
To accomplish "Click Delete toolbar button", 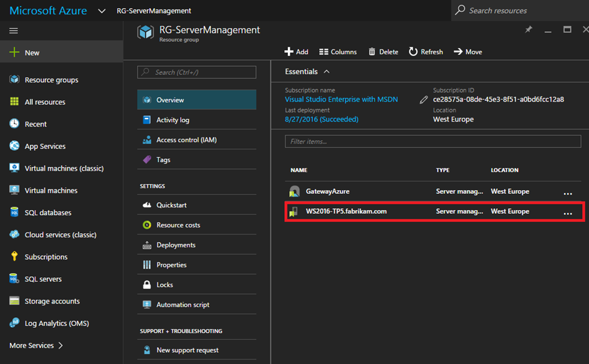I will point(383,52).
